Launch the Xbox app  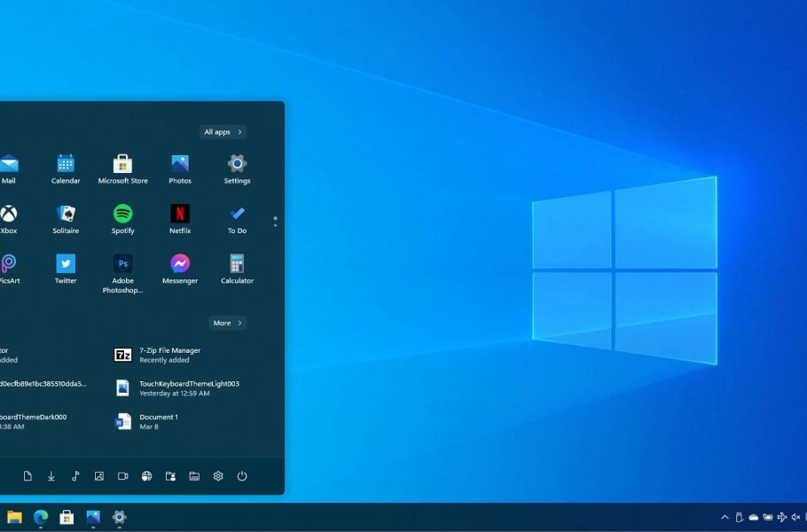(x=9, y=219)
